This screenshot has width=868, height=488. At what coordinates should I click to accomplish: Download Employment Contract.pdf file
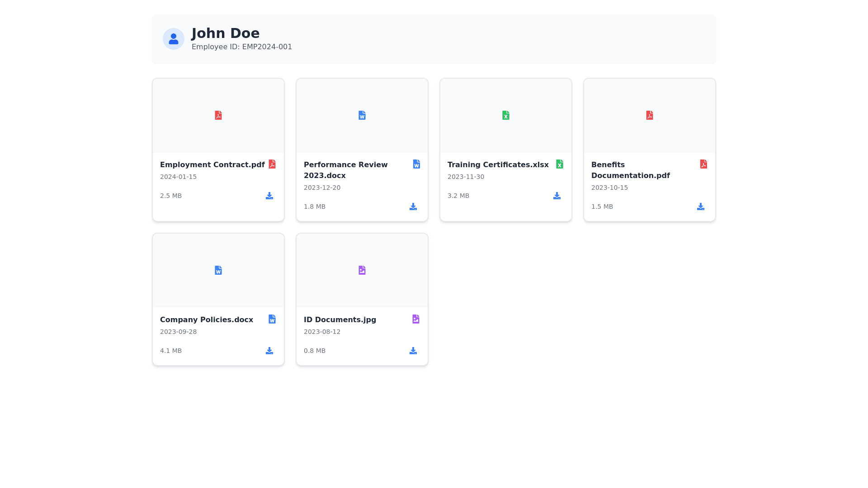coord(269,196)
